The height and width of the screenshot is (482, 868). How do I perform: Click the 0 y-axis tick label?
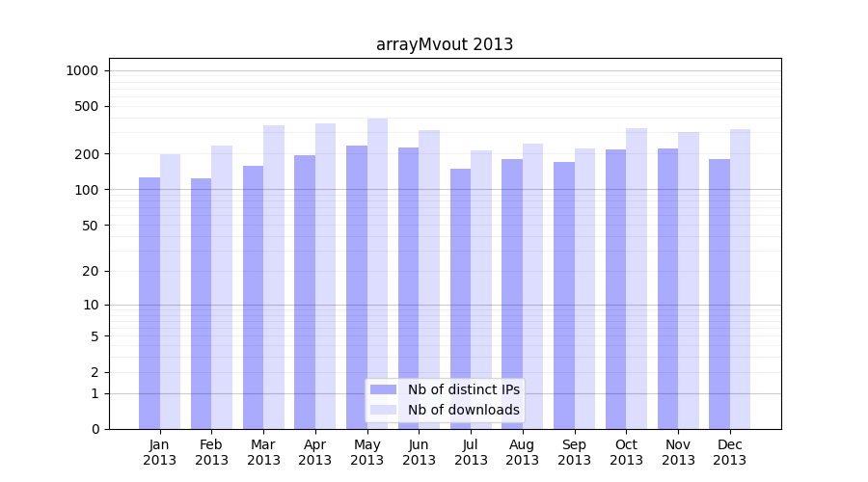(x=95, y=429)
